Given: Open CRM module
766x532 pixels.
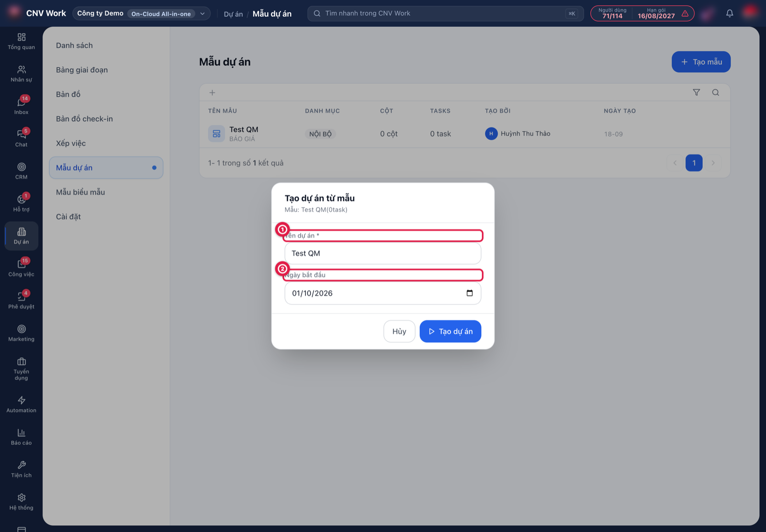Looking at the screenshot, I should pyautogui.click(x=21, y=171).
